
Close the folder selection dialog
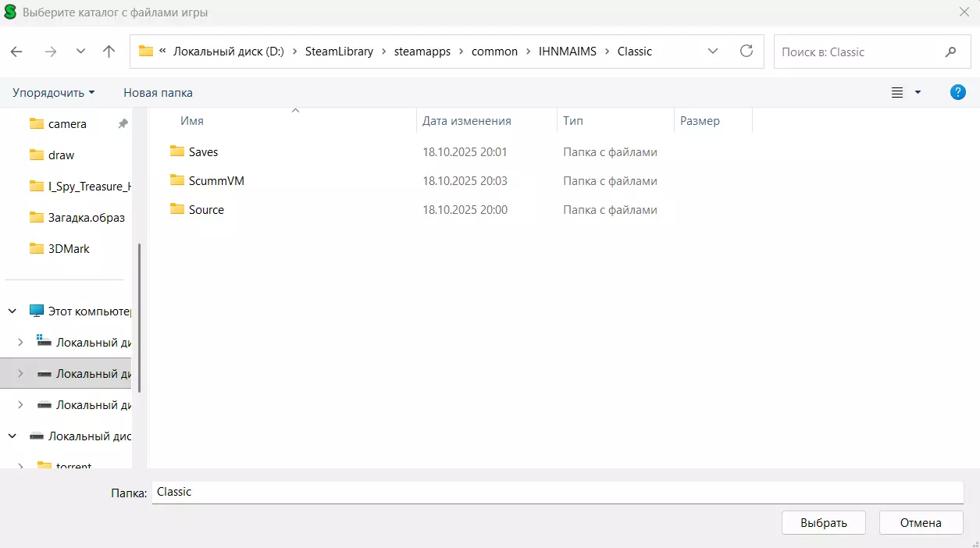click(x=964, y=12)
